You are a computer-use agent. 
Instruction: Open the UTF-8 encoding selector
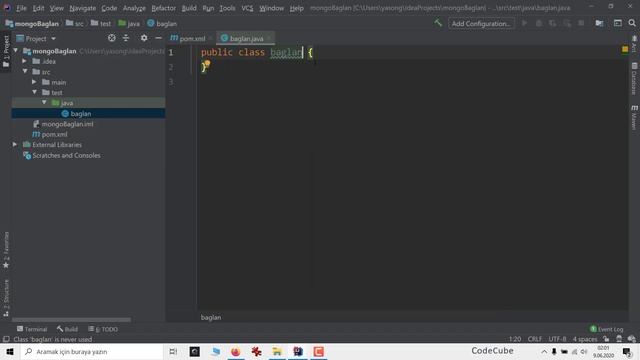[x=557, y=339]
